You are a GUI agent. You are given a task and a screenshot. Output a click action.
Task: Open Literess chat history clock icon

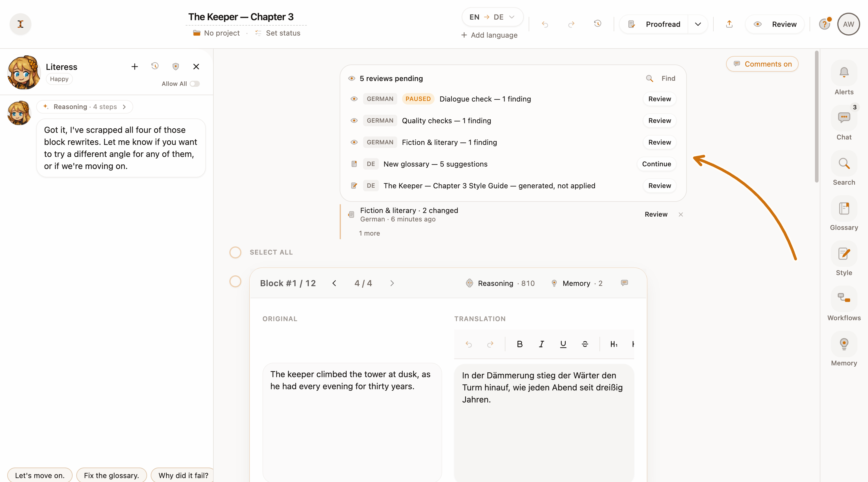pos(155,66)
